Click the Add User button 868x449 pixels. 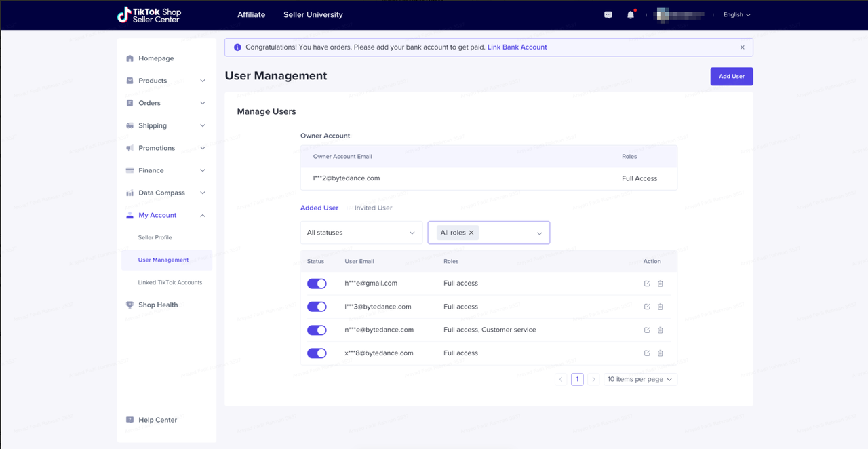point(731,77)
